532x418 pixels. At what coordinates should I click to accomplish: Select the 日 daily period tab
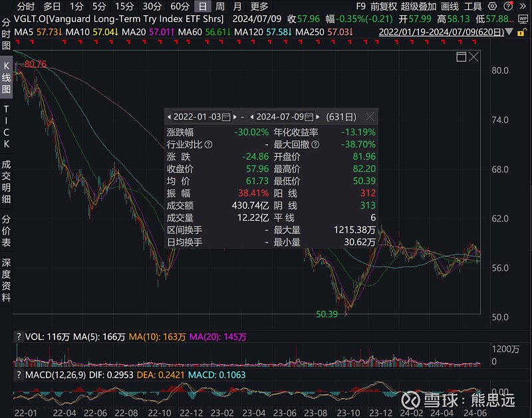203,6
